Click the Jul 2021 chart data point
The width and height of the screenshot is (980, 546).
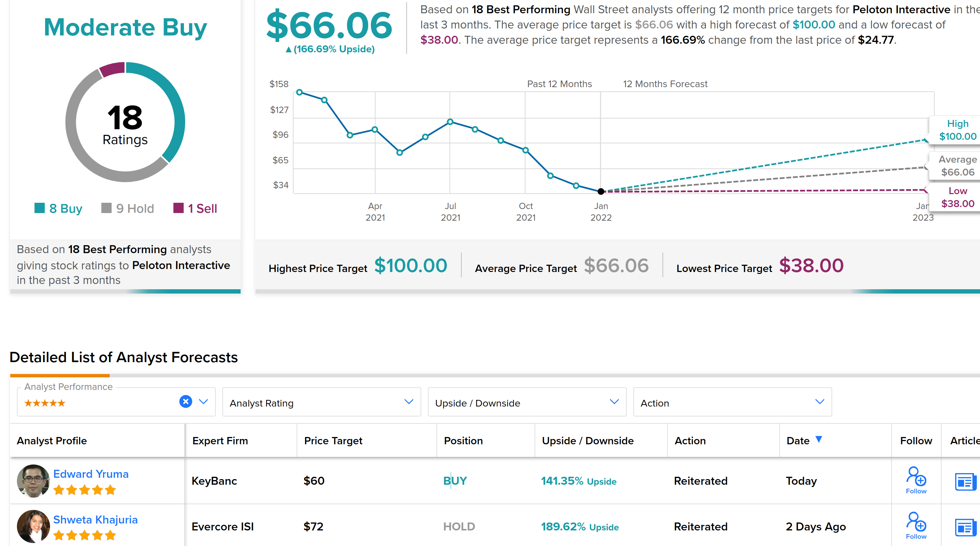pos(450,122)
